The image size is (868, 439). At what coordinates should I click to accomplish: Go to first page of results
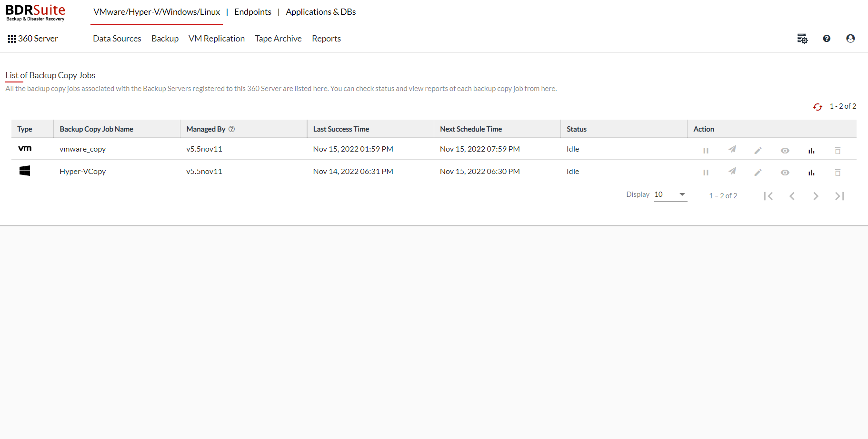point(768,196)
